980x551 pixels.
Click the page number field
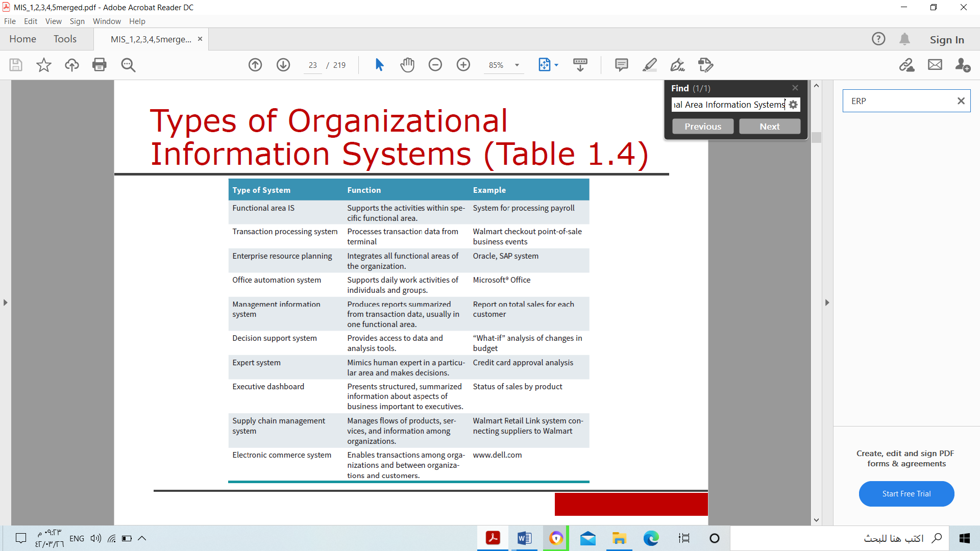coord(313,65)
